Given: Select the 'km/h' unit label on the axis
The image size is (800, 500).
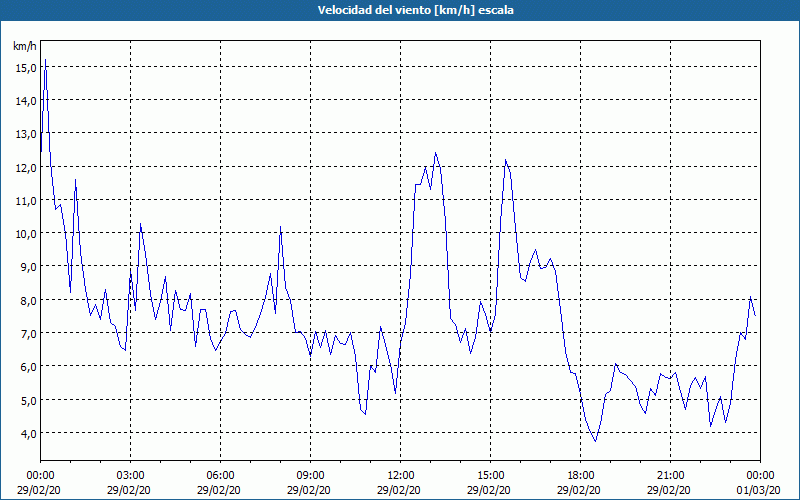Looking at the screenshot, I should pos(24,46).
